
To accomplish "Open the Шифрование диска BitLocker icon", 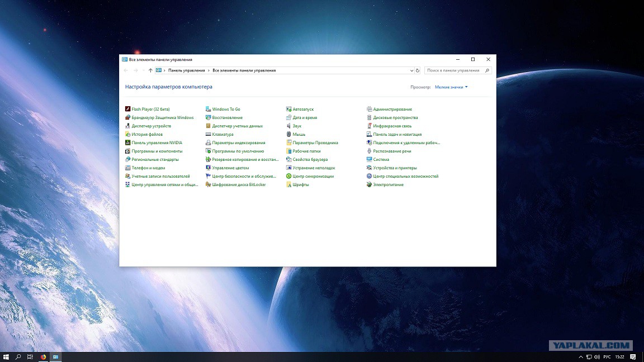I will (x=208, y=185).
